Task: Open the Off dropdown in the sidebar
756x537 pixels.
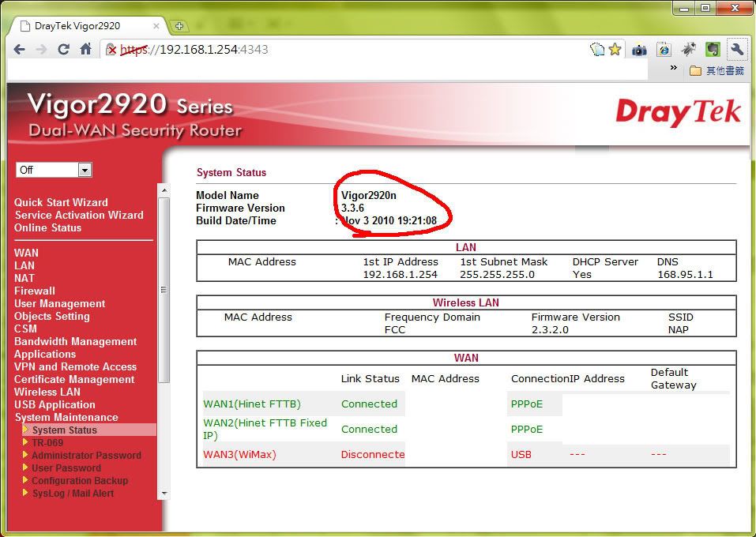Action: [54, 170]
